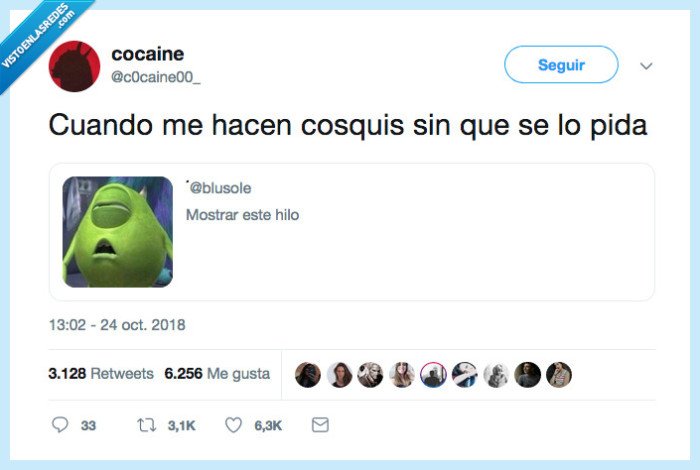Open the cocaine profile avatar
700x470 pixels.
coord(74,66)
